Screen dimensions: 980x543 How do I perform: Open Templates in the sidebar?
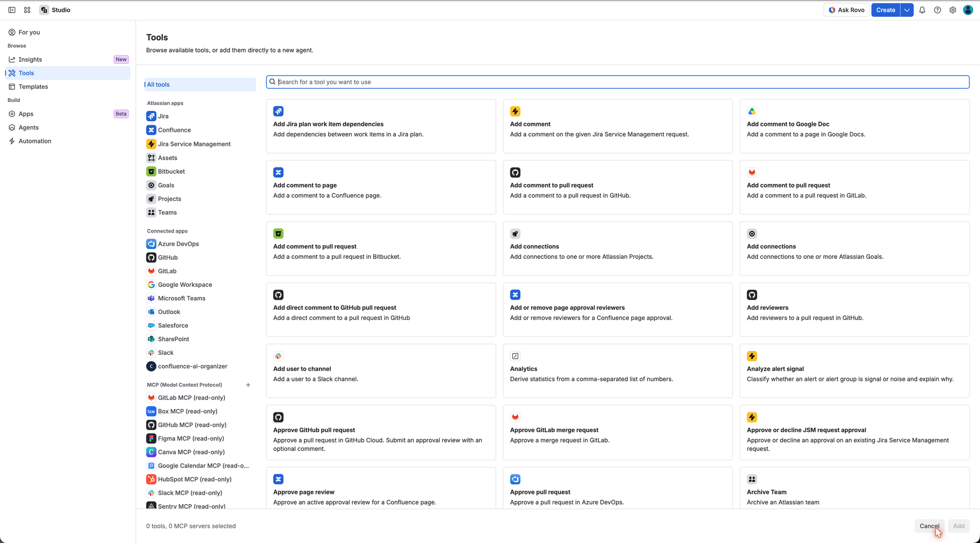click(67, 87)
